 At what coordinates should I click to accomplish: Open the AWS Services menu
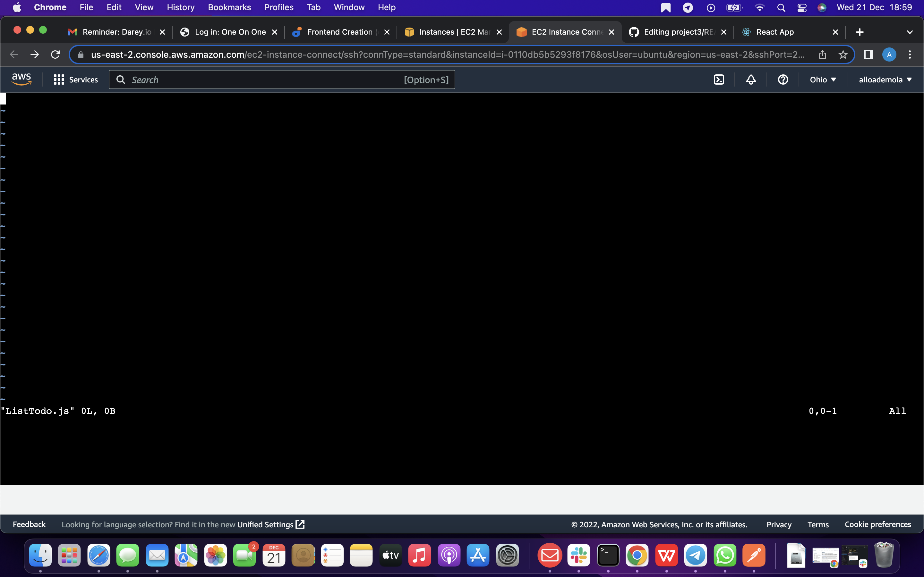[x=75, y=79]
